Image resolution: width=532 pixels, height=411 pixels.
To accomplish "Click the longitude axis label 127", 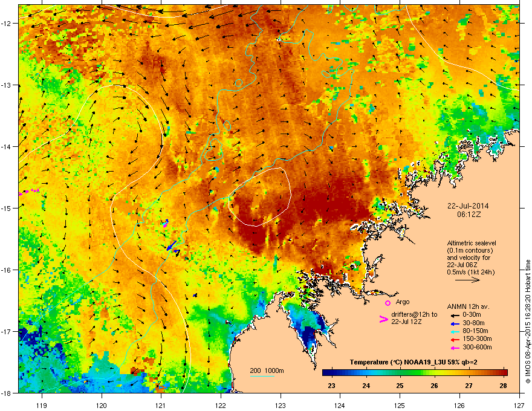I will click(x=519, y=405).
